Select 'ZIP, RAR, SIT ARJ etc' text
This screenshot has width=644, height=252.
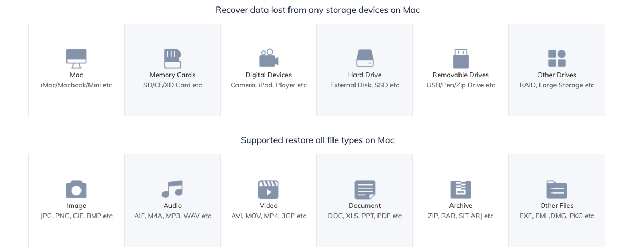coord(461,216)
